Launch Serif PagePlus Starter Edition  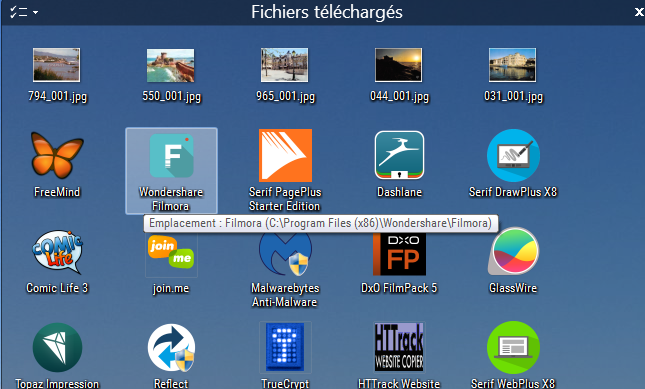285,155
